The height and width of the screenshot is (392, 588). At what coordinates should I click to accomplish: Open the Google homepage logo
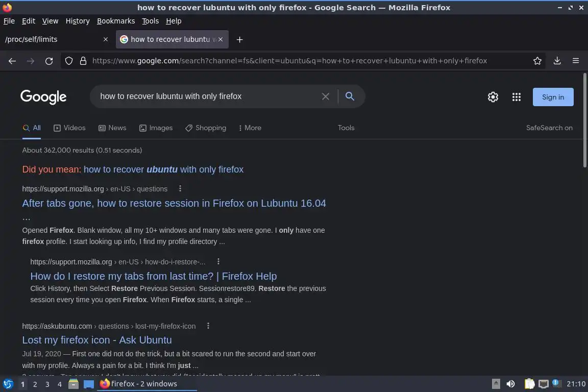click(43, 97)
